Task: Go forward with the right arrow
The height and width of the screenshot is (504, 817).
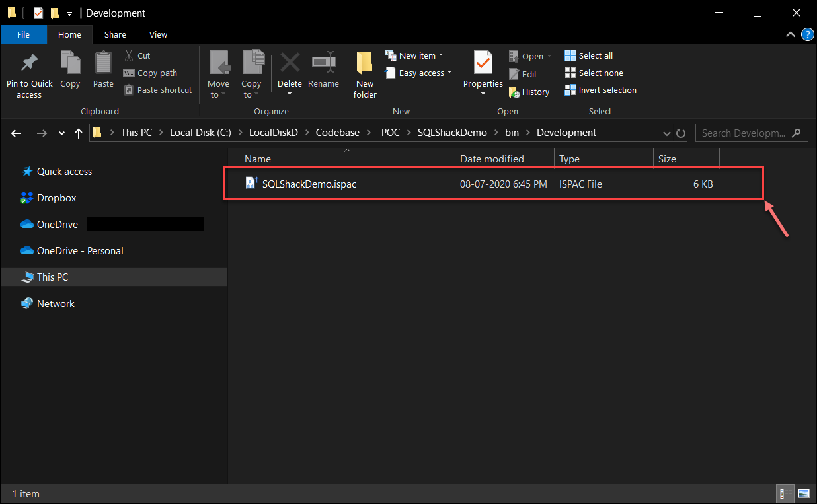Action: coord(42,133)
